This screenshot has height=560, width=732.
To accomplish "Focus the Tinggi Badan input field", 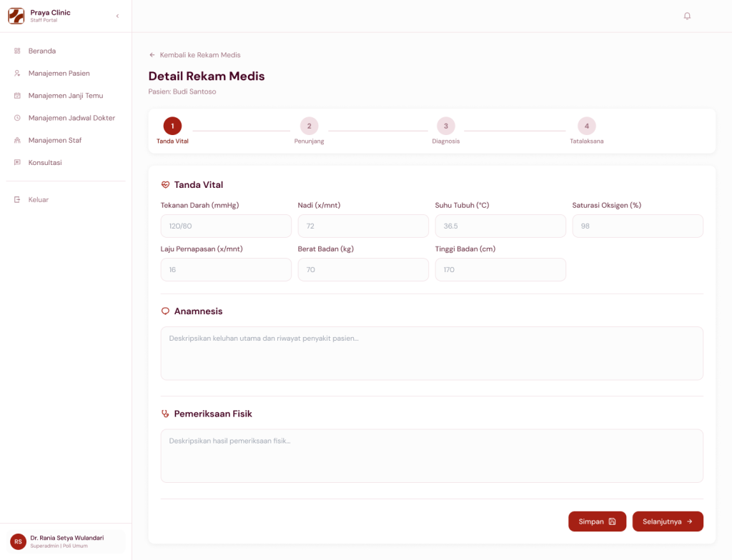I will (x=500, y=270).
